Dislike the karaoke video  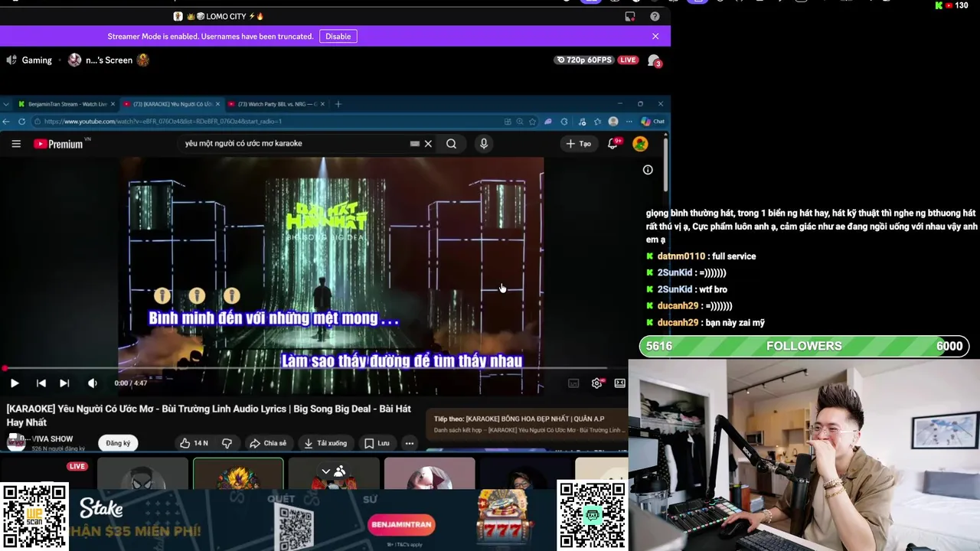pos(227,443)
